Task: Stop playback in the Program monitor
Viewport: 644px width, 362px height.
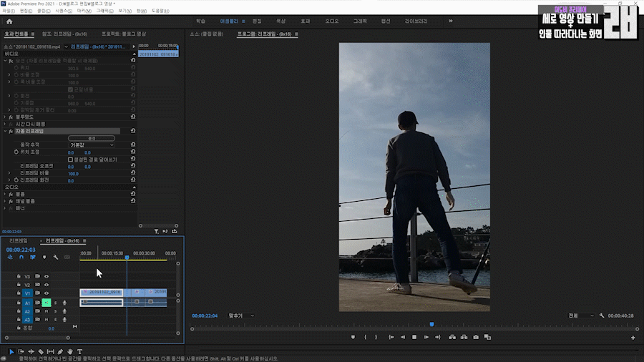Action: [414, 337]
